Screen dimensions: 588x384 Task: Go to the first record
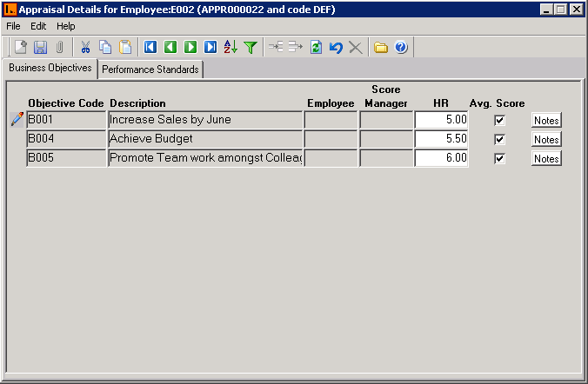tap(150, 48)
